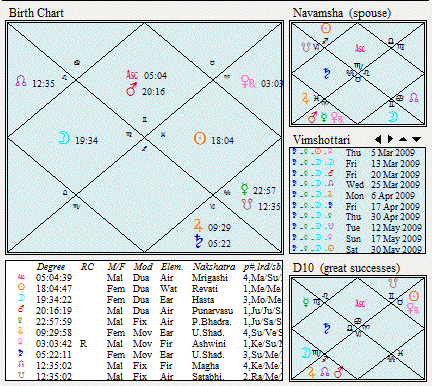Click the Vimshottari down arrow
The image size is (432, 386).
(x=416, y=139)
